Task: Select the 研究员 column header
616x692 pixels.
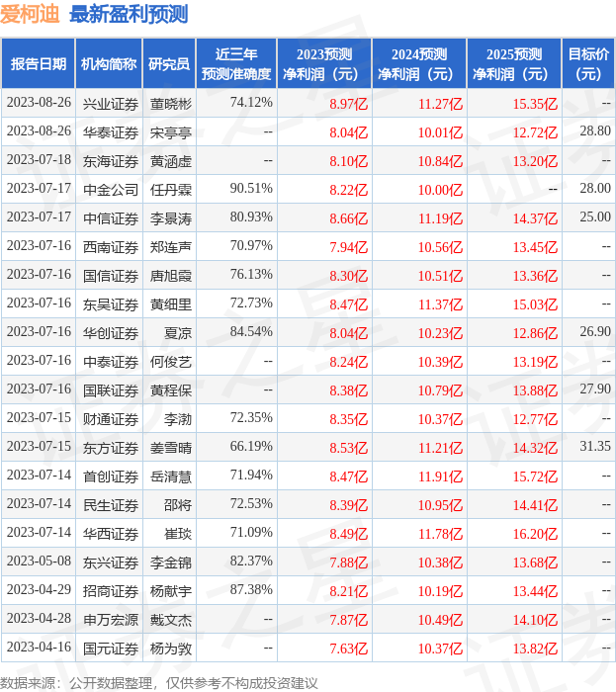Action: [169, 64]
